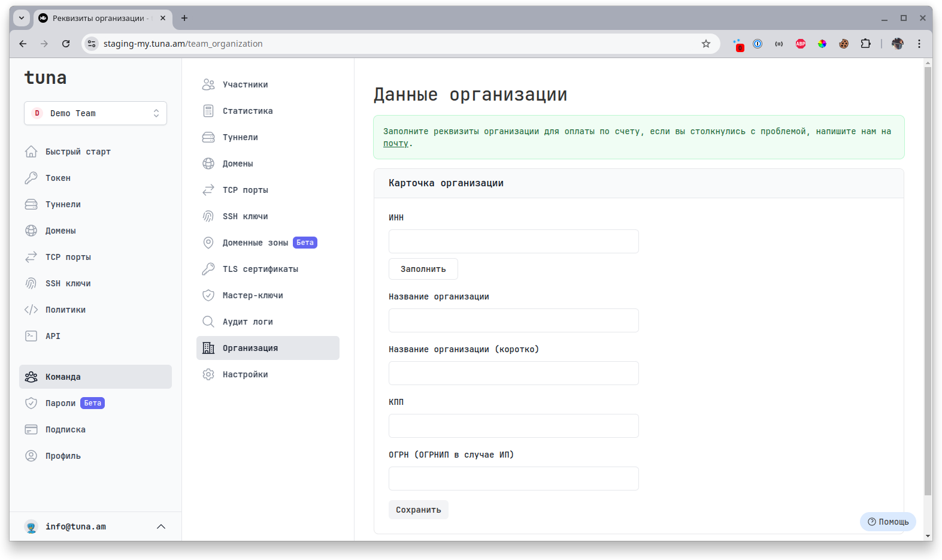The width and height of the screenshot is (942, 560).
Task: Open the tab search dropdown arrow
Action: (22, 18)
